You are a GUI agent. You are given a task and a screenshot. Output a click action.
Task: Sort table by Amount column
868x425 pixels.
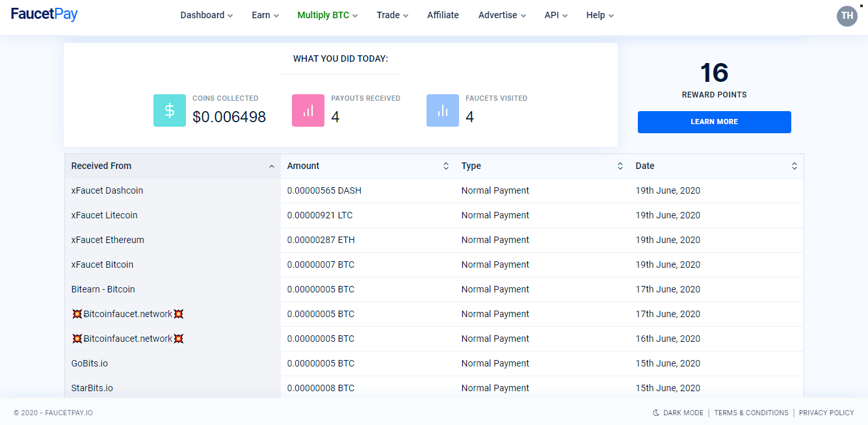(x=368, y=166)
